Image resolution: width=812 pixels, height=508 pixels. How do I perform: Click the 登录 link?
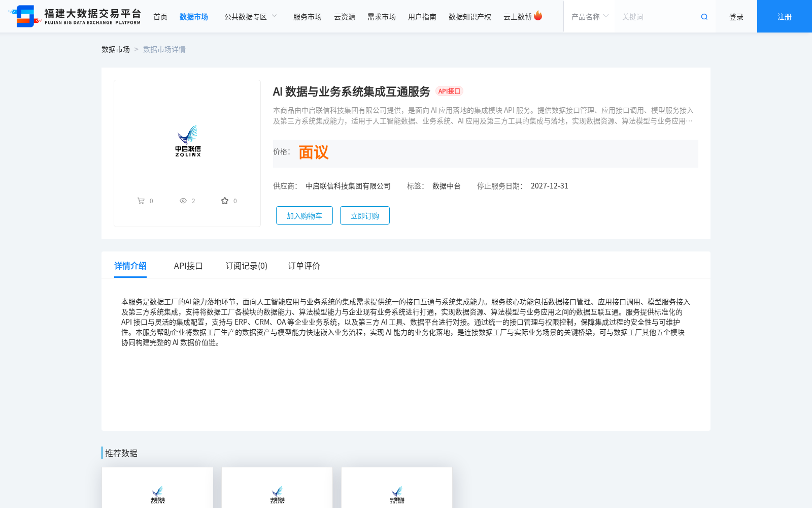tap(736, 17)
